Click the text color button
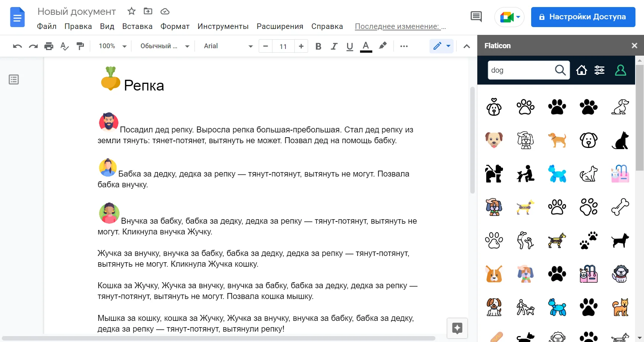The height and width of the screenshot is (342, 644). [x=366, y=46]
